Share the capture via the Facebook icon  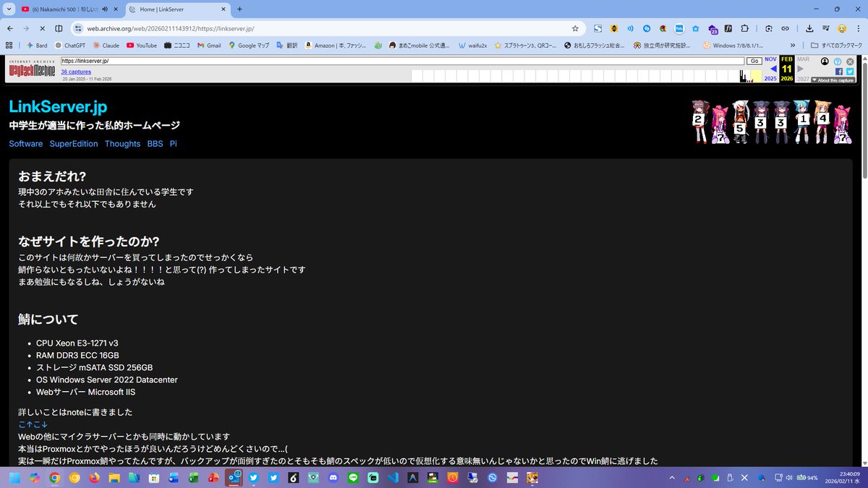click(839, 71)
